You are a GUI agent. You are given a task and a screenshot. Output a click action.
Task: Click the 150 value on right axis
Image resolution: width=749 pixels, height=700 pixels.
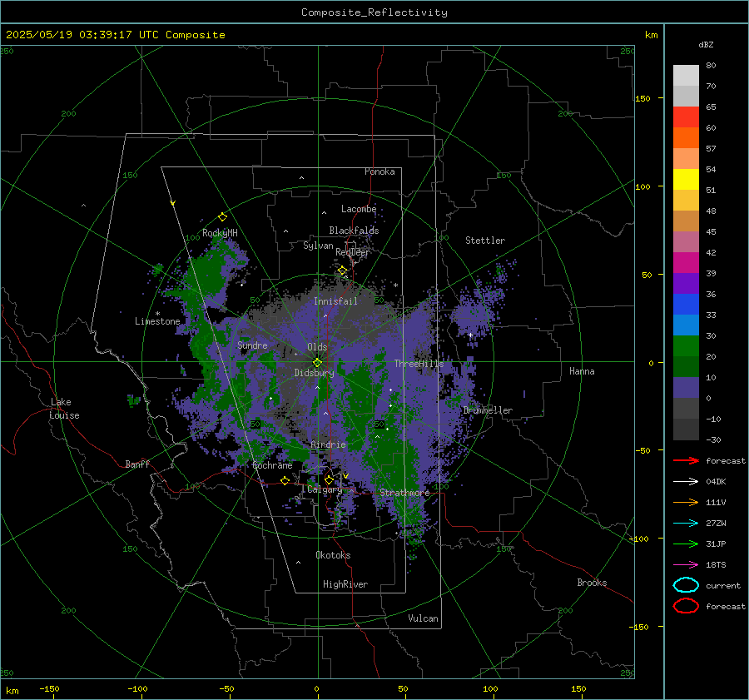coord(643,98)
